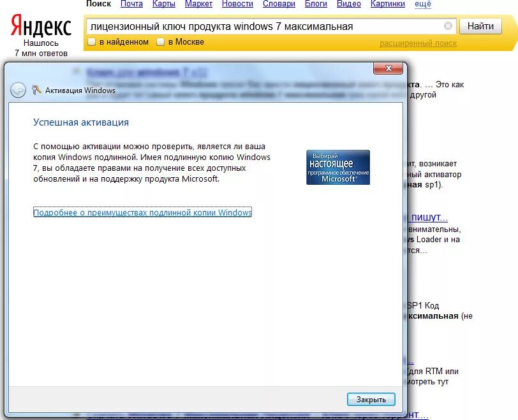Screen dimensions: 518x420
Task: Open Словари
Action: tap(279, 4)
